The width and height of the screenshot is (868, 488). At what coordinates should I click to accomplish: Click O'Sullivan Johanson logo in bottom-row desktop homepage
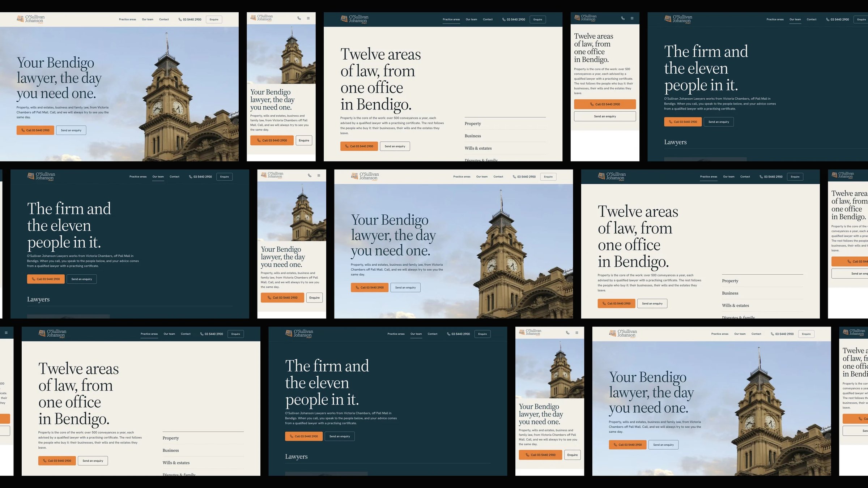623,333
